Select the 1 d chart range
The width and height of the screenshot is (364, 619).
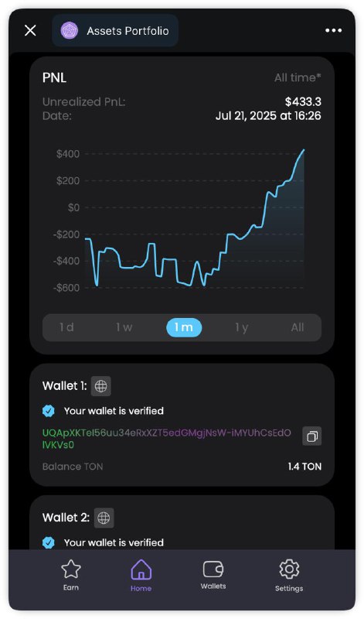[x=66, y=327]
